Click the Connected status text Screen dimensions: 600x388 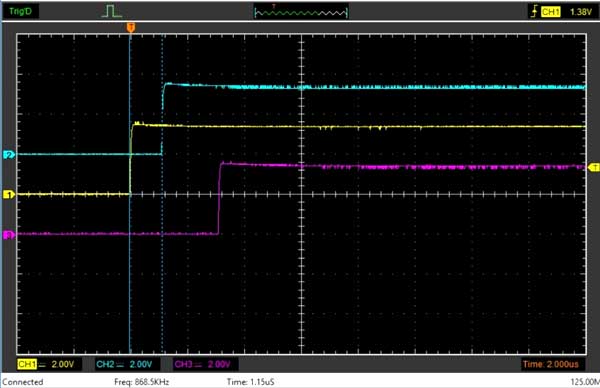pos(23,382)
